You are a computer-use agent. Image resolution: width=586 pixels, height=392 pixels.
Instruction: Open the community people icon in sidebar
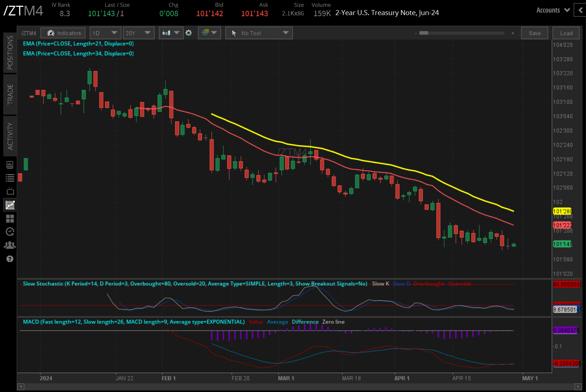pos(10,245)
